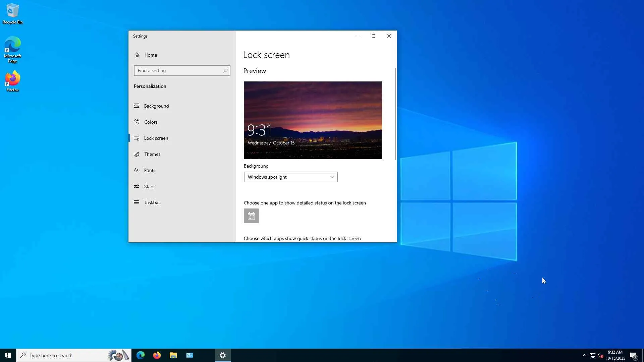Click the lock screen preview image
644x362 pixels.
click(x=313, y=120)
